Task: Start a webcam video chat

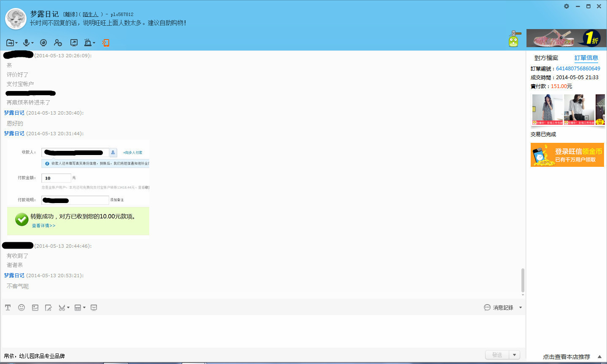Action: pos(43,43)
